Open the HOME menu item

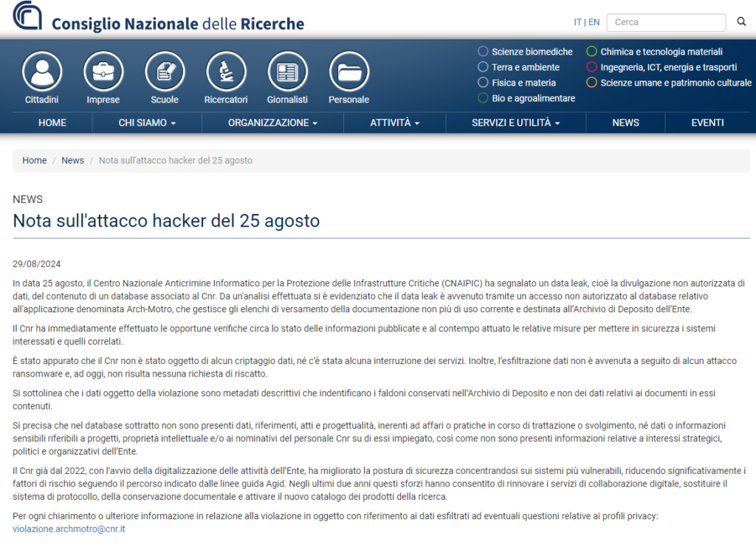coord(52,123)
